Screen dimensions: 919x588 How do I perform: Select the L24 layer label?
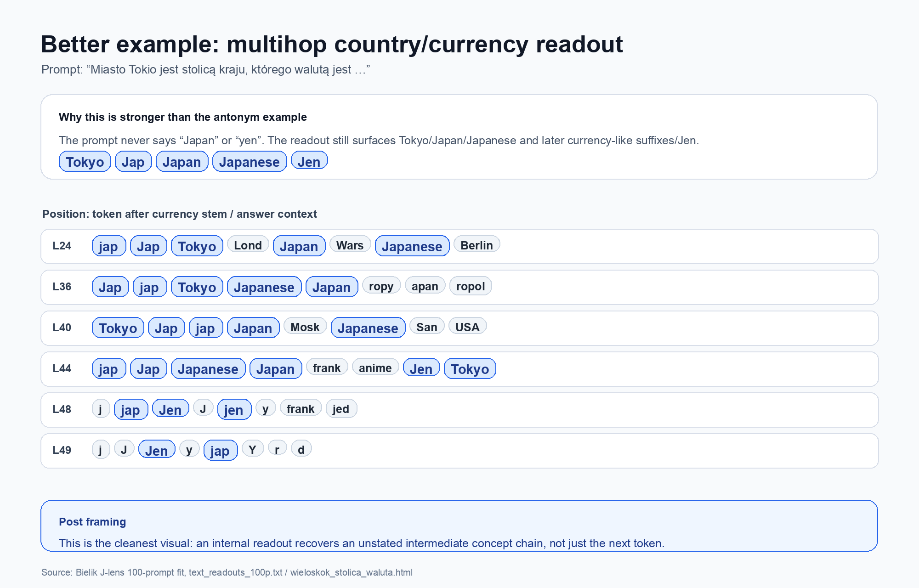point(62,246)
